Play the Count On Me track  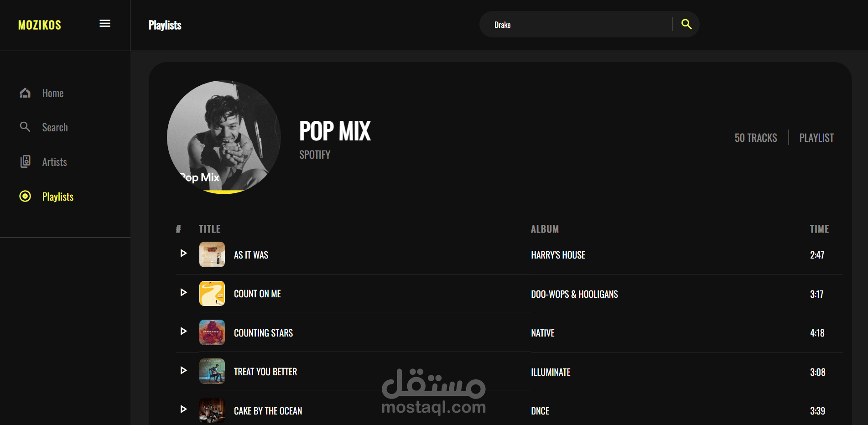pyautogui.click(x=183, y=292)
